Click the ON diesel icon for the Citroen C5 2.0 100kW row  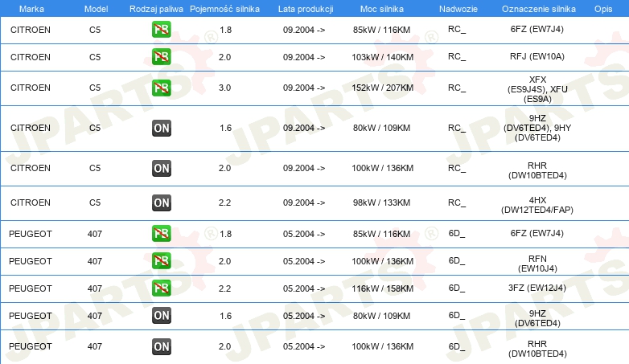click(161, 168)
